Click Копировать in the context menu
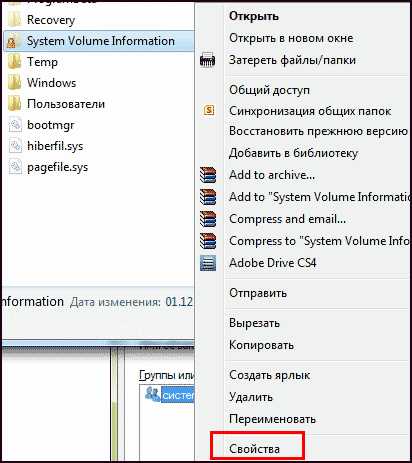 click(261, 345)
